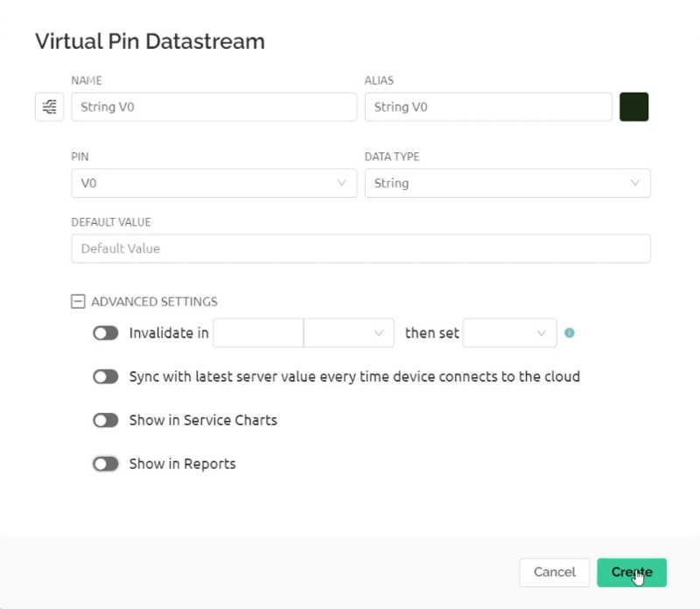
Task: Enable the Invalidate in toggle
Action: (x=105, y=332)
